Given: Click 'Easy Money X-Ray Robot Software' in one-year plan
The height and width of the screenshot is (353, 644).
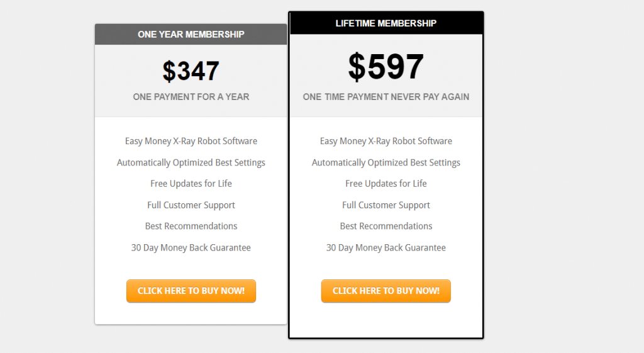Looking at the screenshot, I should (x=191, y=141).
